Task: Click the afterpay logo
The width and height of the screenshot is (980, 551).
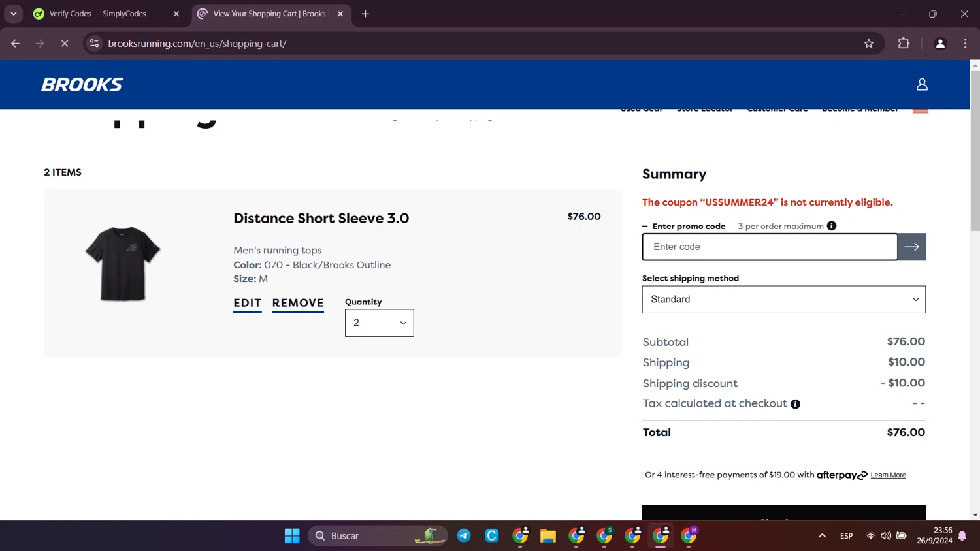Action: 842,475
